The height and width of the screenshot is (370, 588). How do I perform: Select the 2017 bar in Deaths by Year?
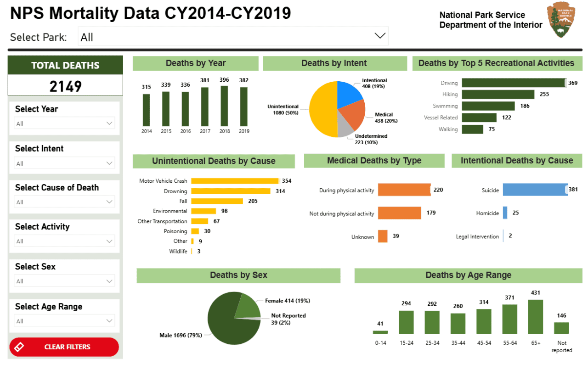pos(205,107)
